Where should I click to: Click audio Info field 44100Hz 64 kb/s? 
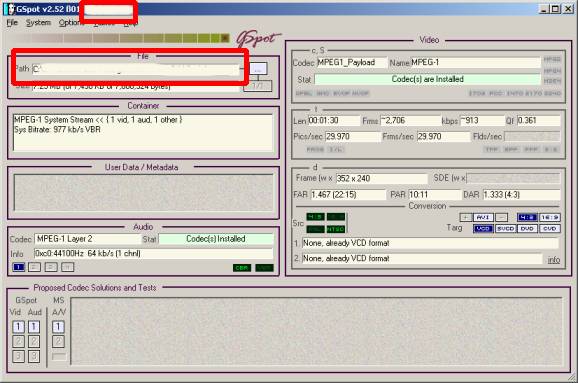[x=153, y=254]
